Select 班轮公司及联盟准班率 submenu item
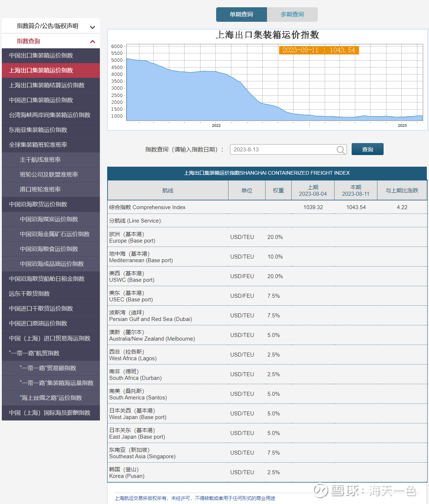 click(51, 175)
